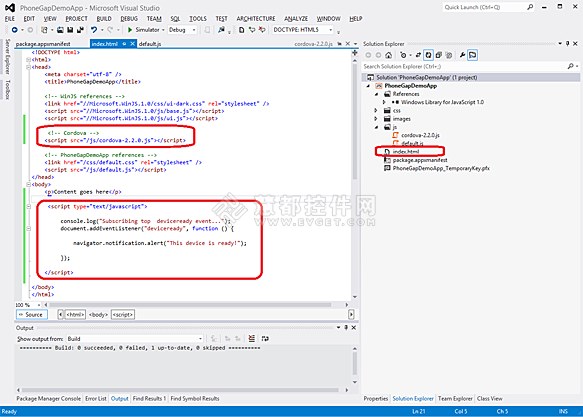Click the Search Solution Explorer field
The width and height of the screenshot is (583, 417).
point(464,66)
